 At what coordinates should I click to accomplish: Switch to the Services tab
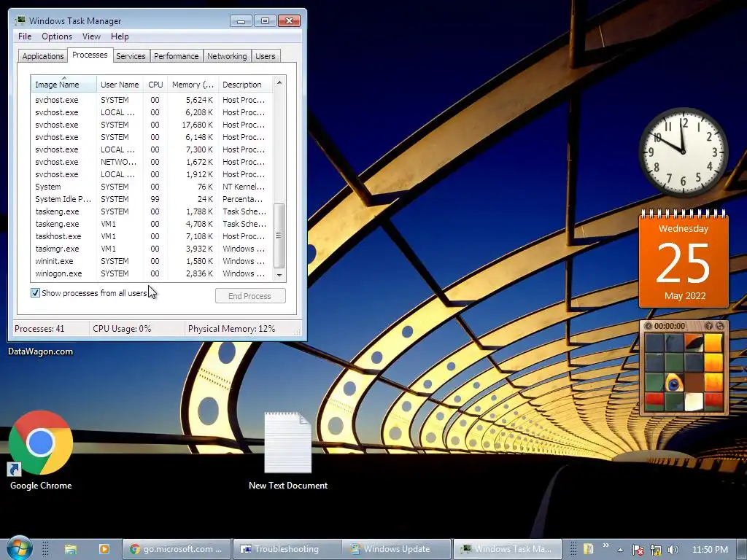click(x=131, y=55)
